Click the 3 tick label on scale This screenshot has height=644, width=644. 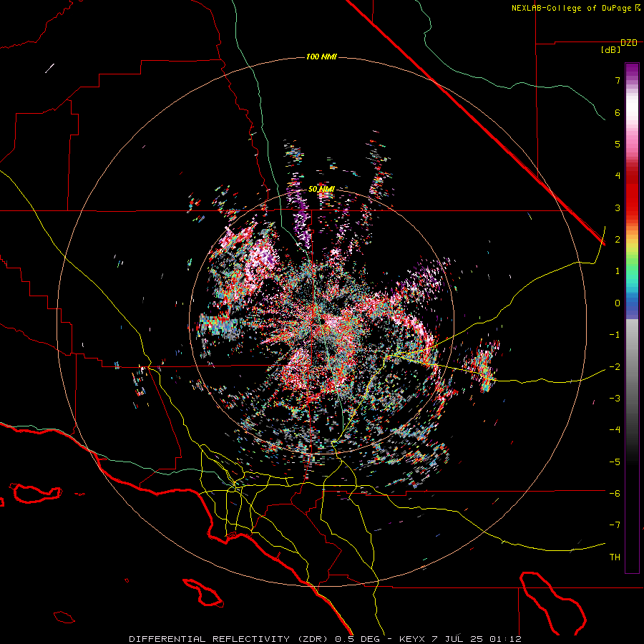[618, 208]
